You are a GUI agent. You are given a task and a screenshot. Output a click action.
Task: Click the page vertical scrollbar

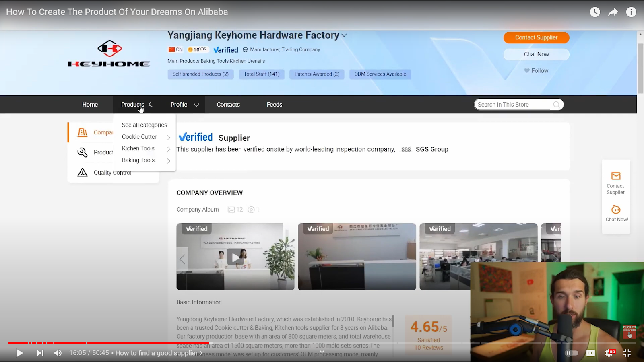pos(640,68)
